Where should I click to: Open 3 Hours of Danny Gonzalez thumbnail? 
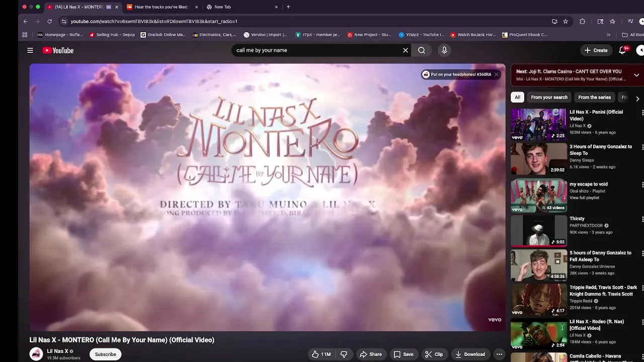[x=539, y=159]
